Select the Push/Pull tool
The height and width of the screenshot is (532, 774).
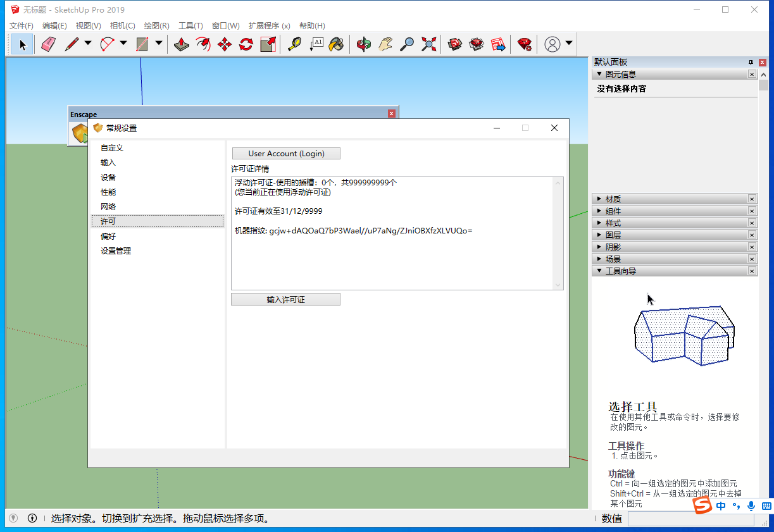click(182, 44)
